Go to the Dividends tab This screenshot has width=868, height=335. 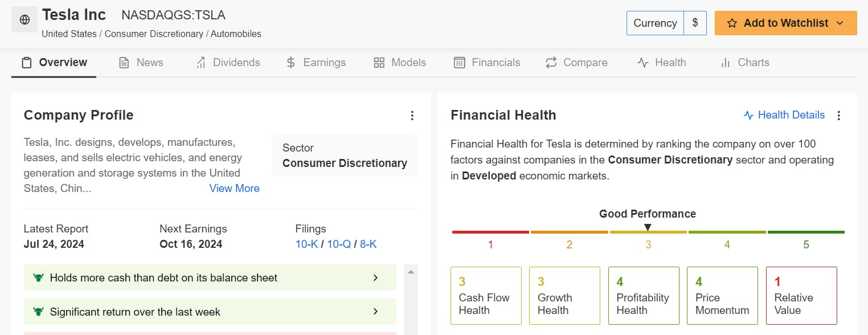(x=228, y=63)
